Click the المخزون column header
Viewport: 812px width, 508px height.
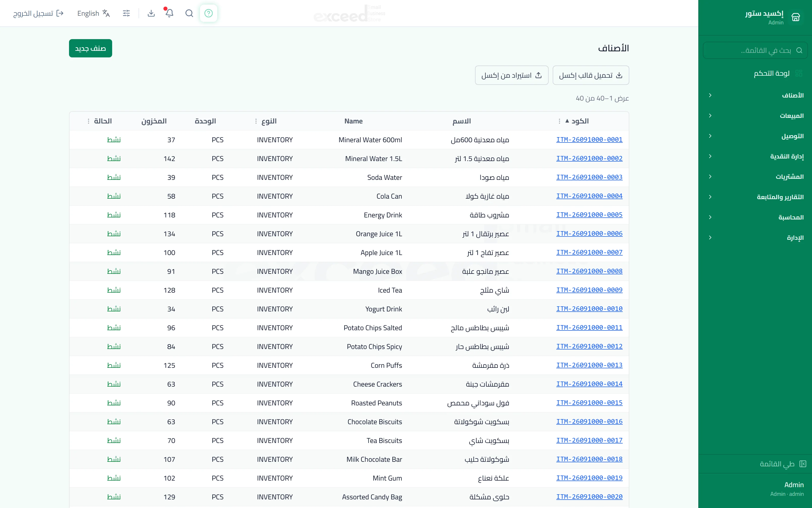pos(154,121)
